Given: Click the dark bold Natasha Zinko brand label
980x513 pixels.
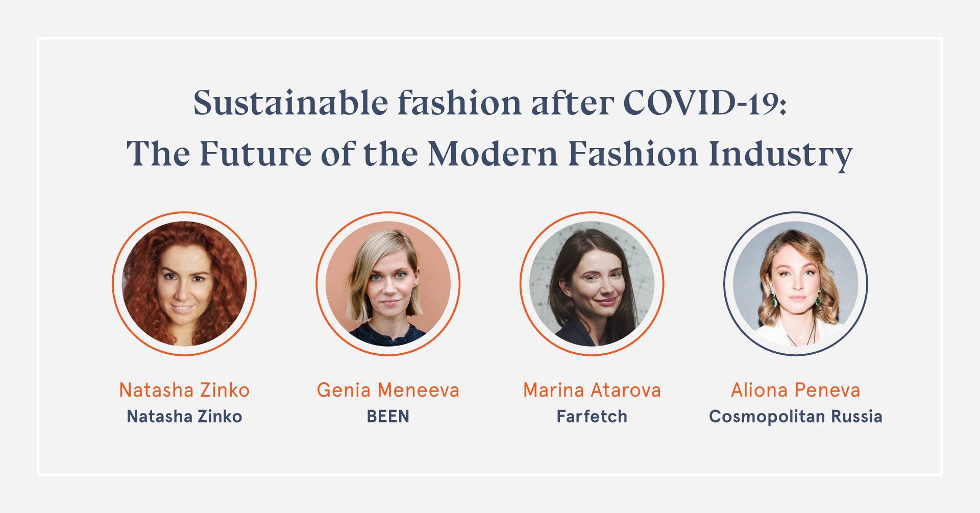Looking at the screenshot, I should [184, 417].
